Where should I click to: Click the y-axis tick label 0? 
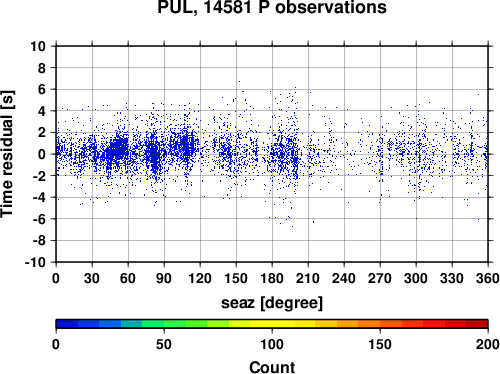point(42,154)
